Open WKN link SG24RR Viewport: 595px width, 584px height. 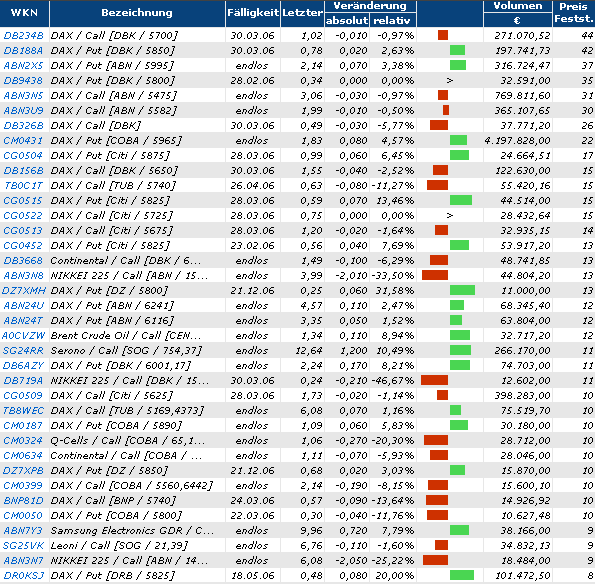[23, 351]
